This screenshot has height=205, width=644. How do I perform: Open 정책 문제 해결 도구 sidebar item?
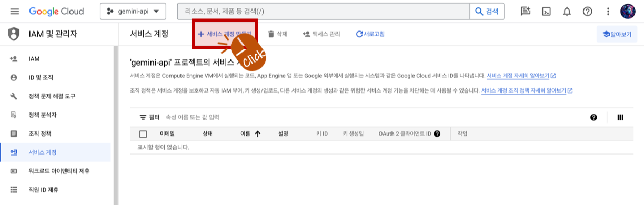(x=55, y=96)
